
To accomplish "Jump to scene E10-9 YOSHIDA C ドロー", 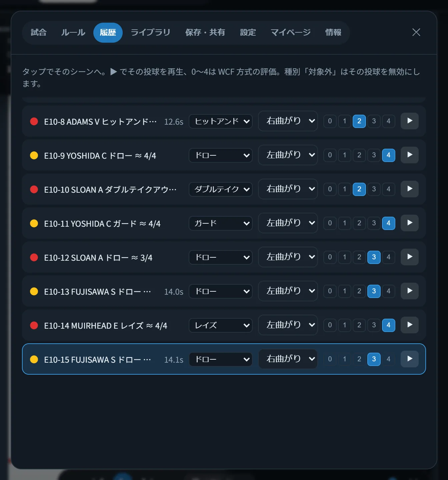I will [x=100, y=156].
